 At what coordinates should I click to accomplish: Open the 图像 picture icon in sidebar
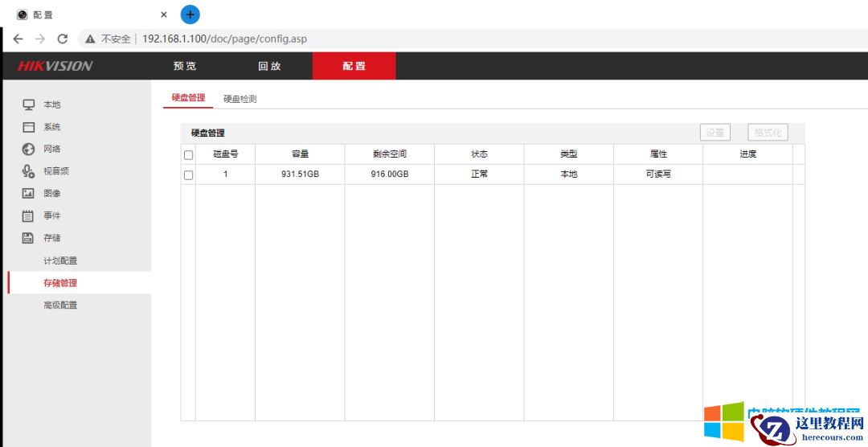click(x=28, y=193)
